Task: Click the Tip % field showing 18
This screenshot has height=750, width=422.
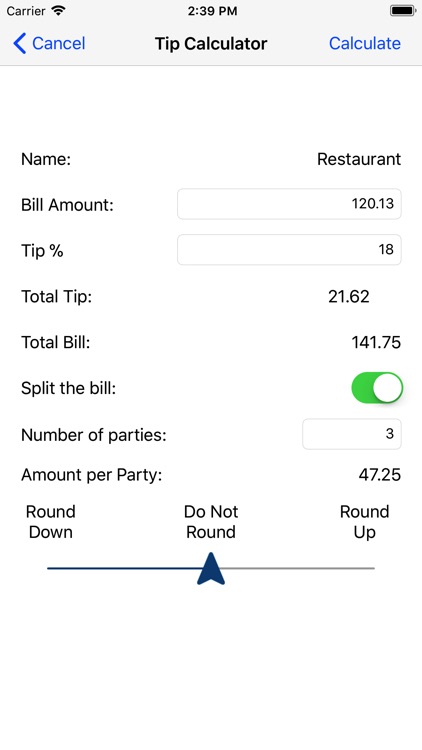Action: tap(289, 250)
